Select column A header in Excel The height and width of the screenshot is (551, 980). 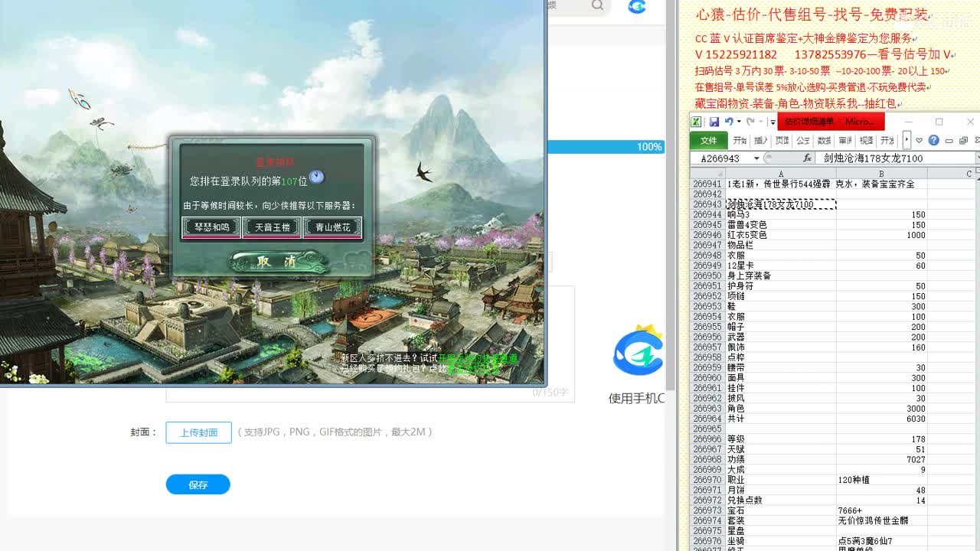pyautogui.click(x=781, y=174)
